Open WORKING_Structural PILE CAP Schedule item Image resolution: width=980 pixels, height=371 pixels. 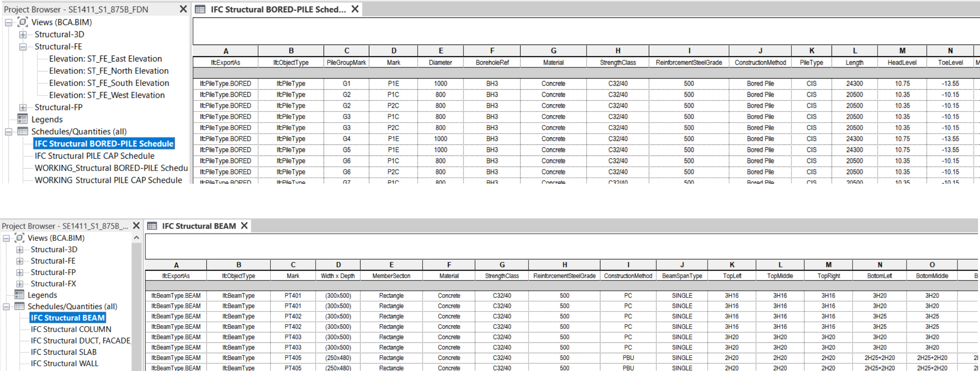tap(108, 180)
